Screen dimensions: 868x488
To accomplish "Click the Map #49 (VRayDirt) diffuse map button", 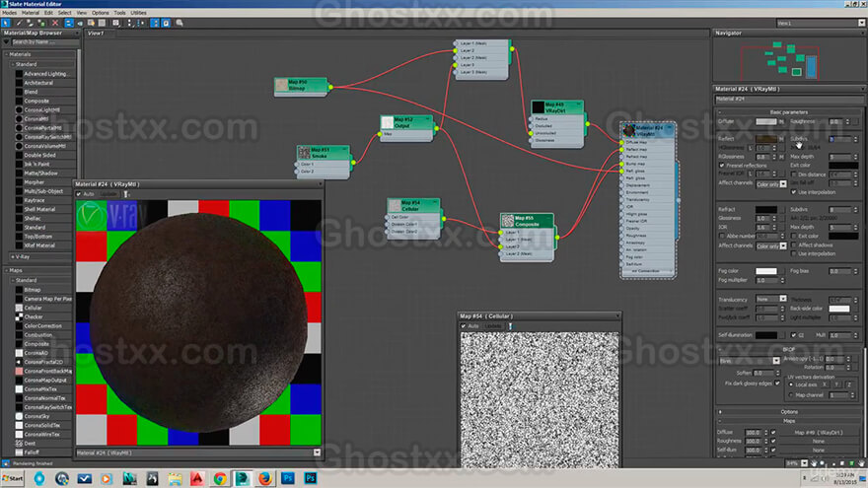I will (x=818, y=433).
